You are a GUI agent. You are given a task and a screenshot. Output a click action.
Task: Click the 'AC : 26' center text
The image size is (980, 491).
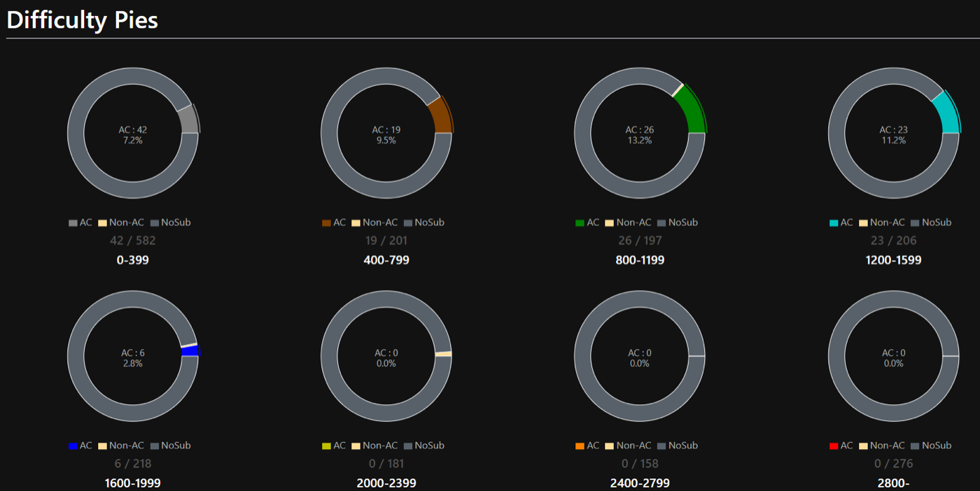pyautogui.click(x=640, y=129)
